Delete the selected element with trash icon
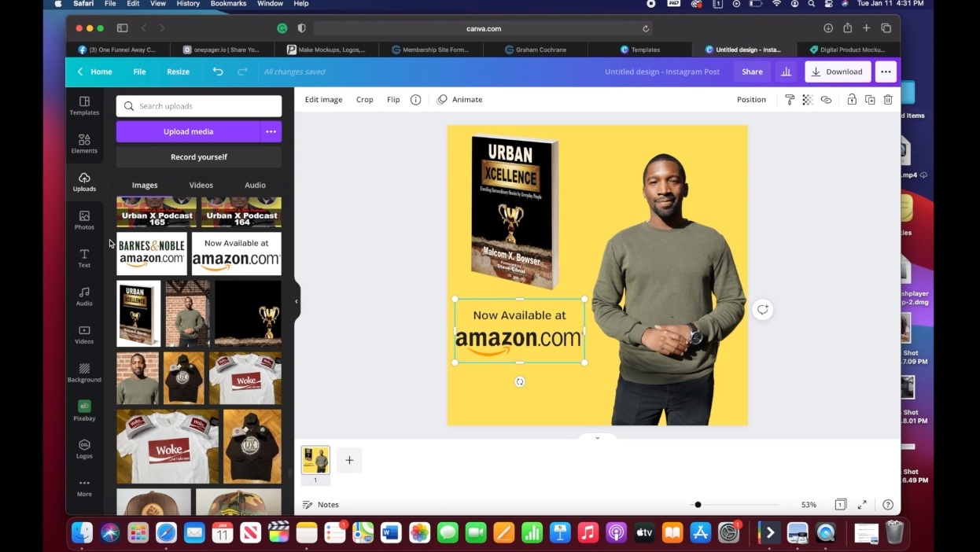980x552 pixels. [888, 100]
